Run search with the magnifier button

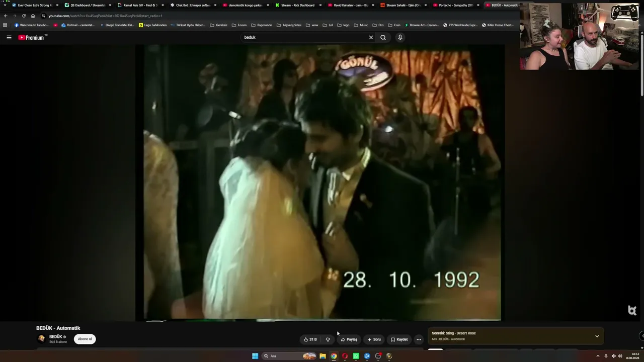[383, 37]
